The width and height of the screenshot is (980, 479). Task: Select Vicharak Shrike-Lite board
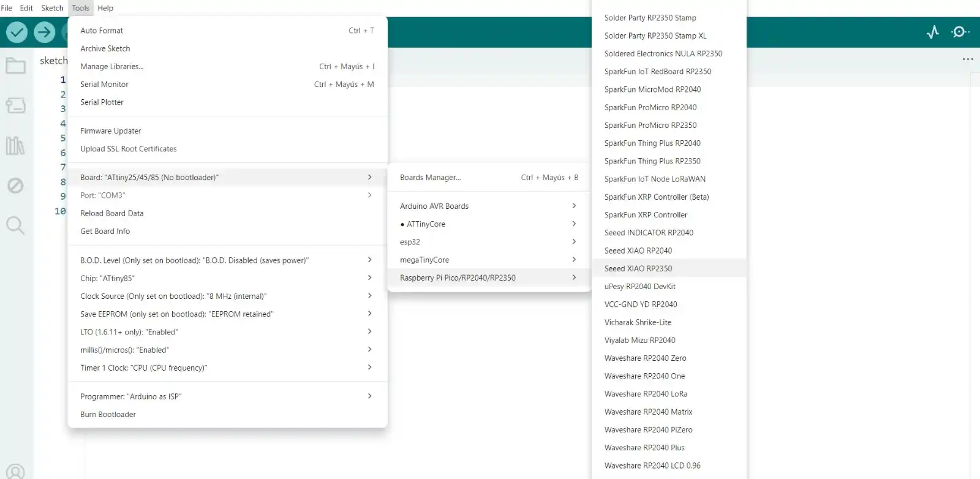point(669,322)
